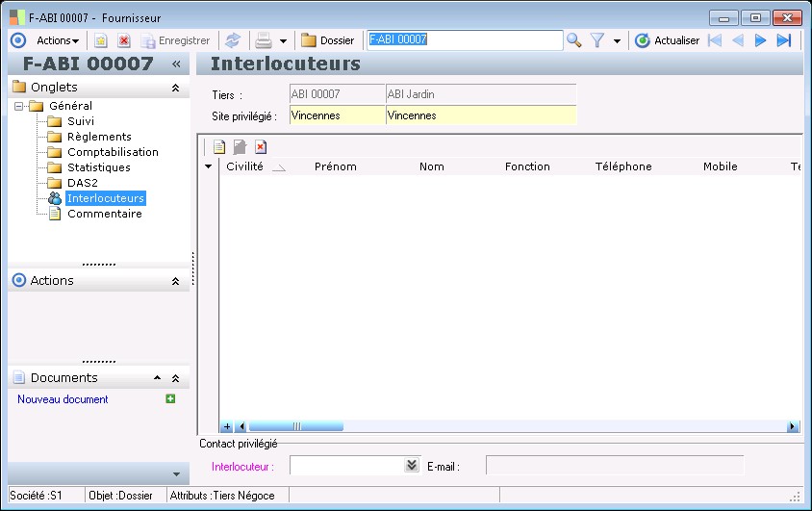Click the Onglets folder icon
Viewport: 812px width, 511px height.
pos(19,86)
